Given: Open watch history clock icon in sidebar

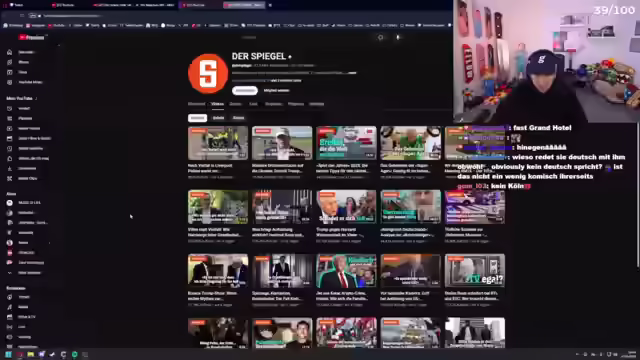Looking at the screenshot, I should (9, 109).
